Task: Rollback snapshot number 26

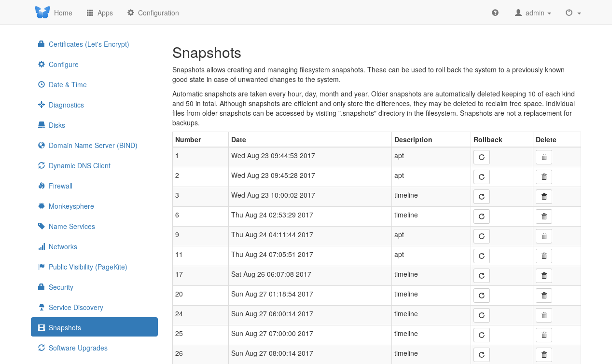Action: point(481,355)
